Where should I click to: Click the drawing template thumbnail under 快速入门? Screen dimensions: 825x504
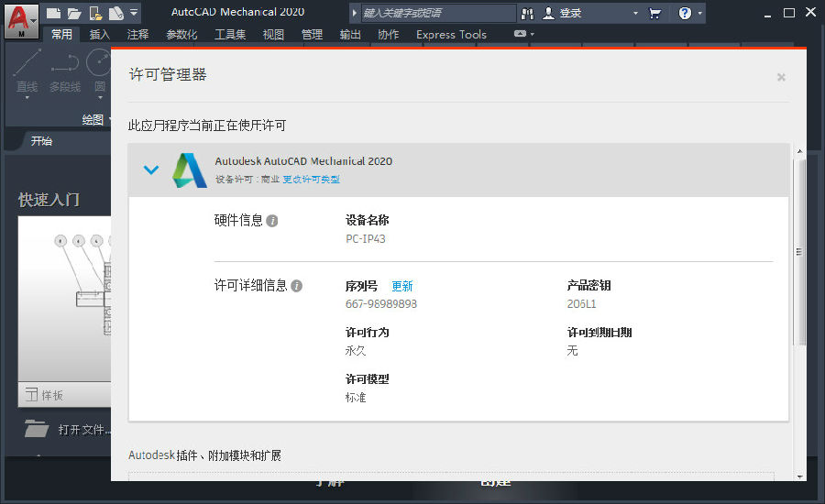pos(65,299)
